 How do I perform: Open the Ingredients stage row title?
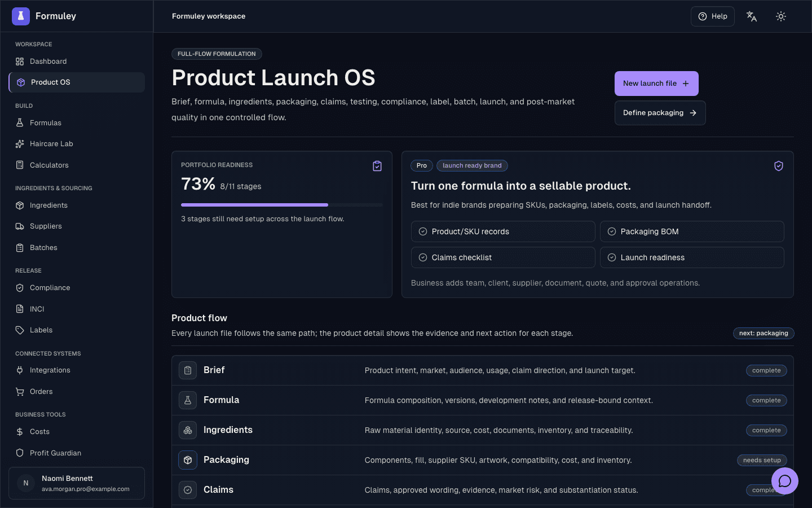click(228, 430)
